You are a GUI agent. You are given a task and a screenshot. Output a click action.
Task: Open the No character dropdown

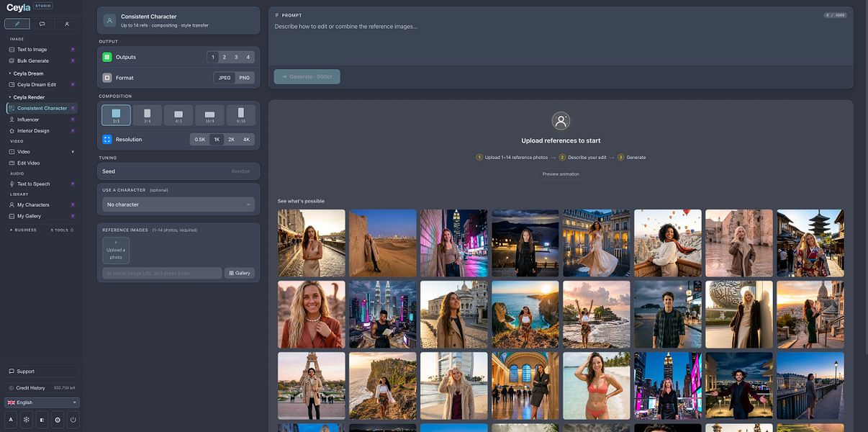(178, 204)
